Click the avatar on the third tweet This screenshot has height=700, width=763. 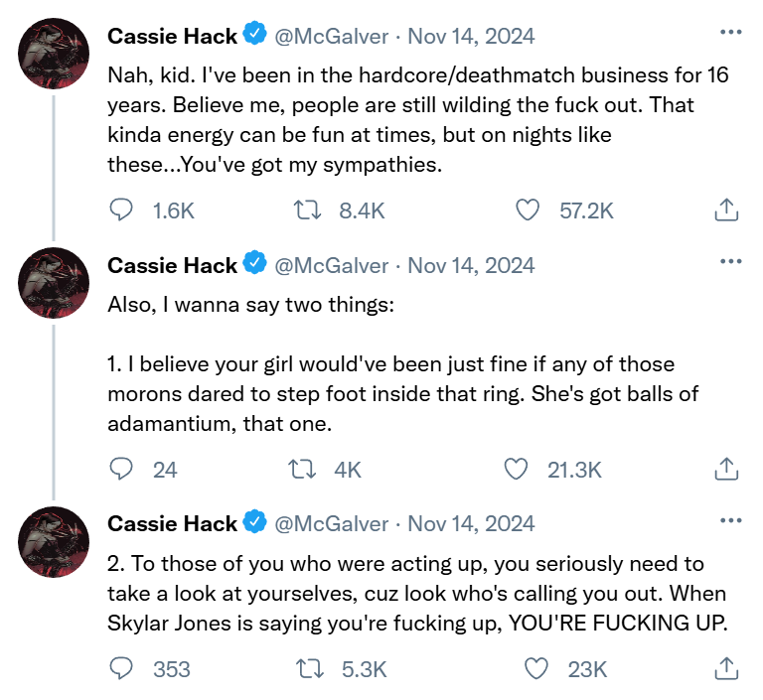coord(55,541)
